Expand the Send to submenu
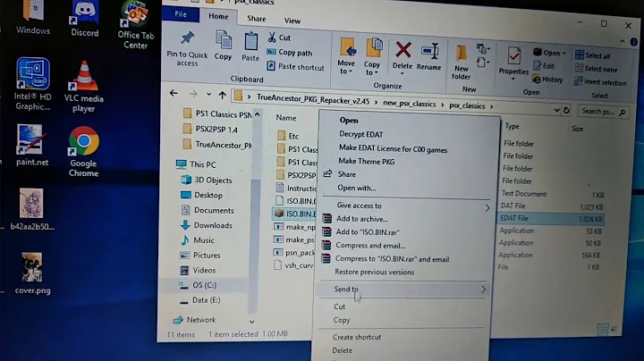644x361 pixels. tap(402, 290)
